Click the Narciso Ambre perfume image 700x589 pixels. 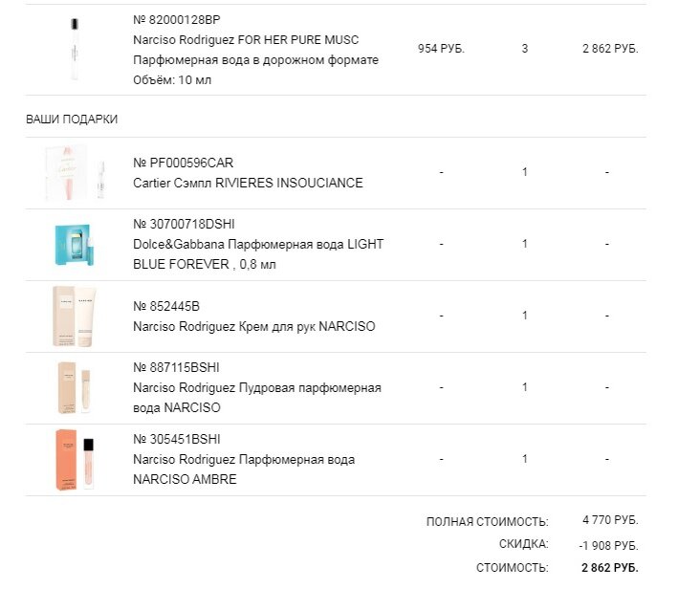pos(76,460)
